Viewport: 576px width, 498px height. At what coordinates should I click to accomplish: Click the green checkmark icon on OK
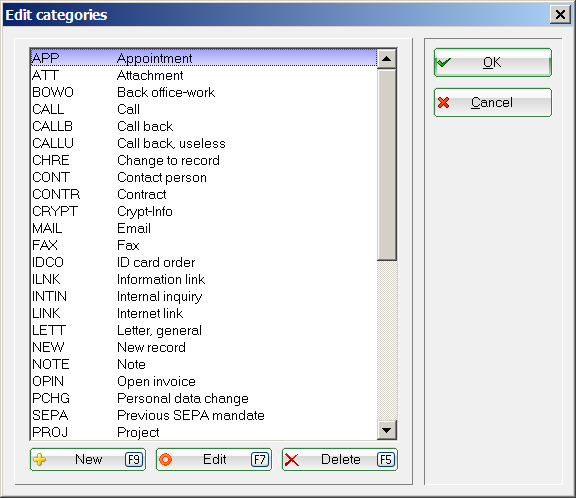coord(444,62)
